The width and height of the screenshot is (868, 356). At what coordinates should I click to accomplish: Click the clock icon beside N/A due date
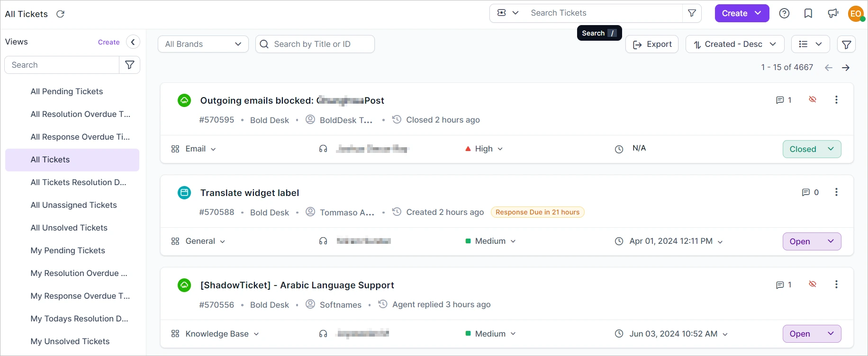(x=619, y=149)
